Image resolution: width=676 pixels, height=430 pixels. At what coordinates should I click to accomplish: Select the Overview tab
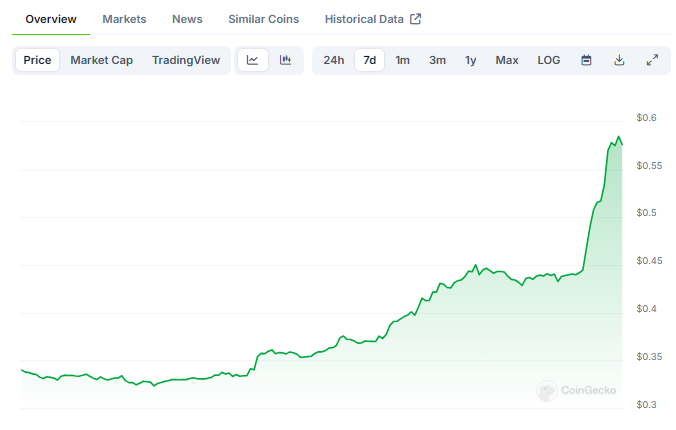tap(51, 19)
